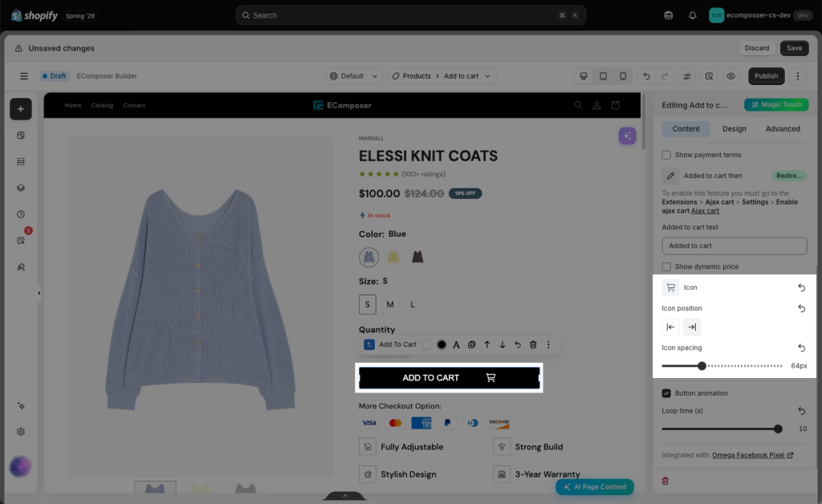Select size M option
Screen dimensions: 822x504
coord(390,304)
